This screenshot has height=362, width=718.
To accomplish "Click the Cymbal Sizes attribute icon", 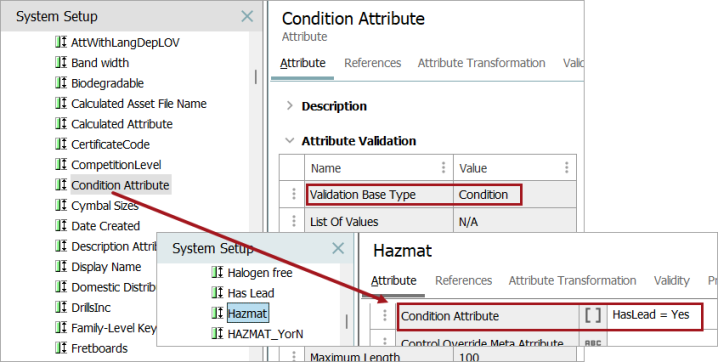I will (61, 205).
